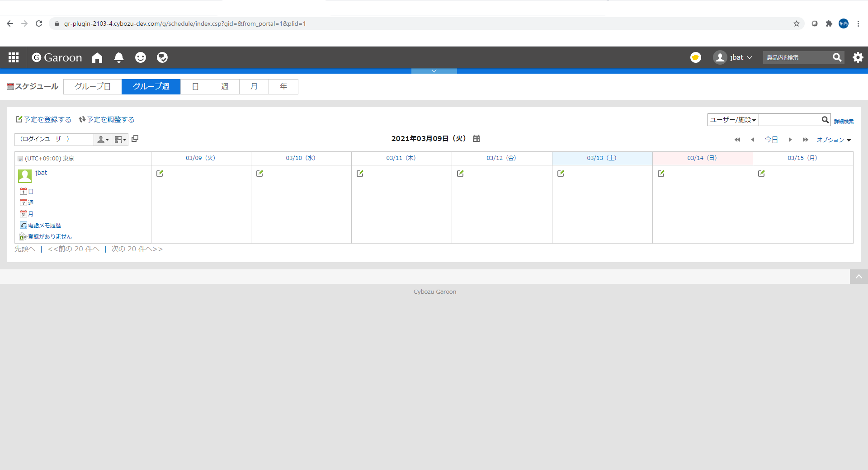
Task: Switch to the グループ日 tab
Action: pyautogui.click(x=93, y=86)
